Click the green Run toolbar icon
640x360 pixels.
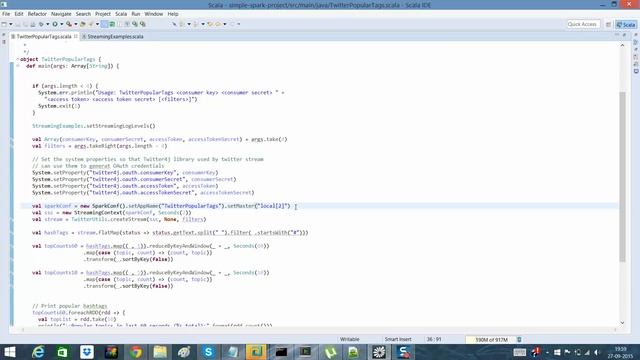click(x=55, y=24)
